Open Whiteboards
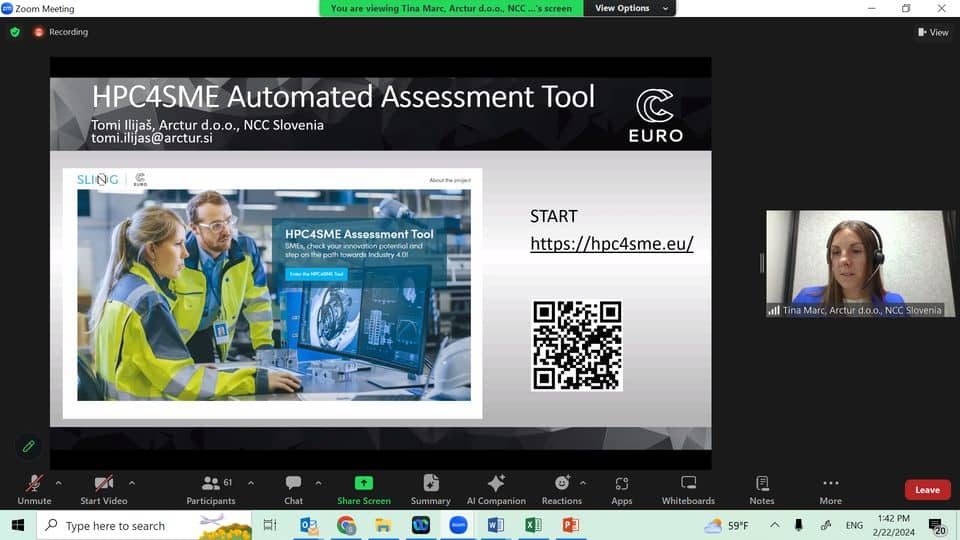This screenshot has width=960, height=540. tap(688, 490)
